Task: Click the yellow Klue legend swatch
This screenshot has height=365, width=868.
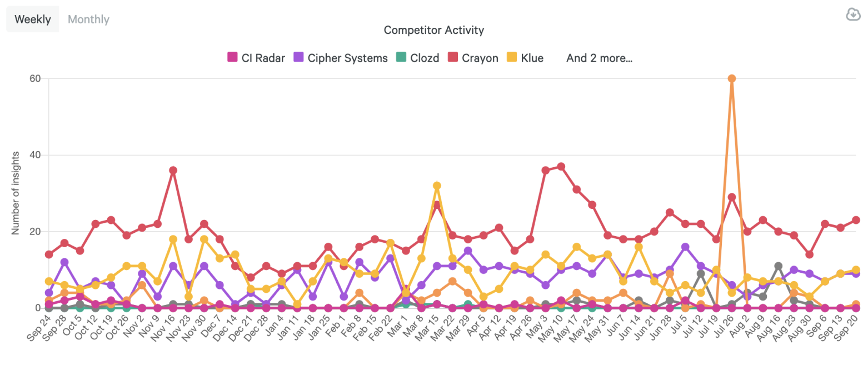Action: [x=512, y=58]
